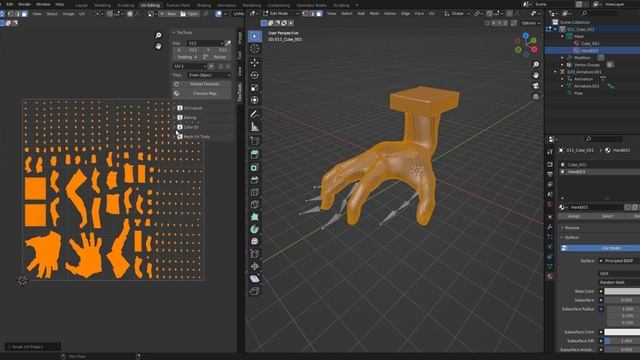Select the Rotate tool in viewport toolbar
The image size is (640, 360).
tap(255, 75)
